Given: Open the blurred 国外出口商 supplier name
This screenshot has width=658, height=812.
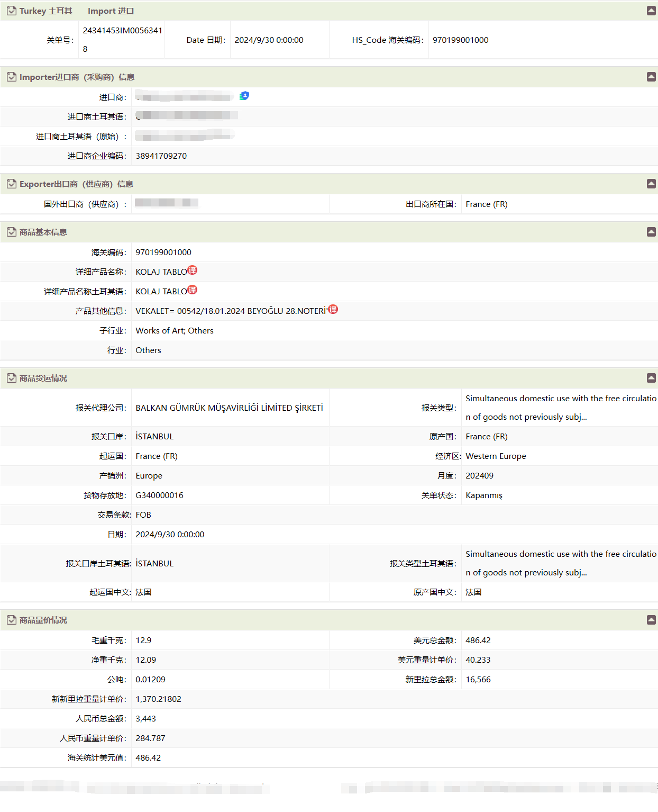Looking at the screenshot, I should pos(166,203).
